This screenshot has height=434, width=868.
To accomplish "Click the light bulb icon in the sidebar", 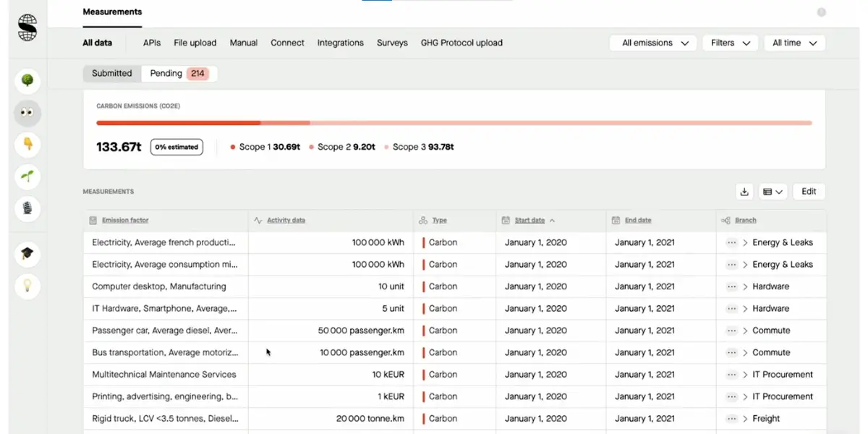I will point(27,286).
